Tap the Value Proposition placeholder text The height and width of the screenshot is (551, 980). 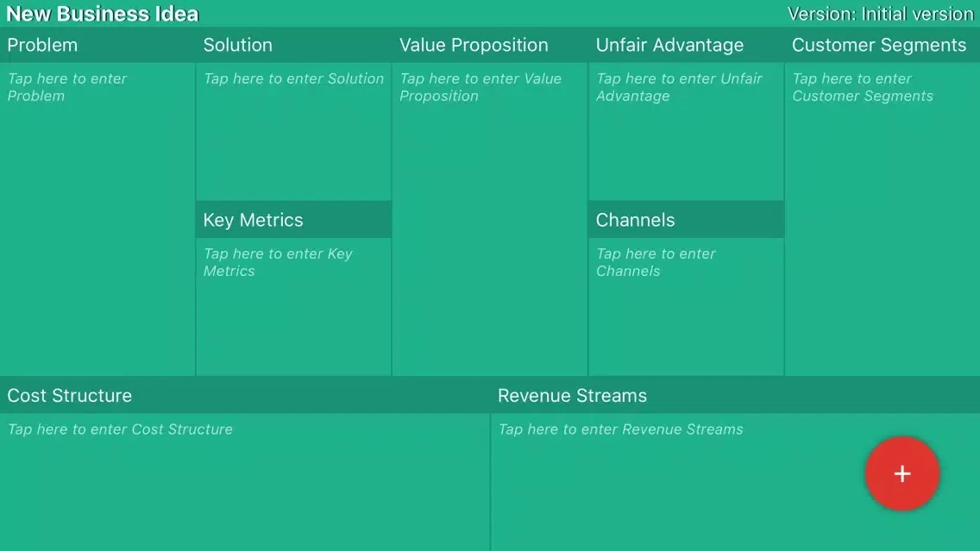[481, 87]
